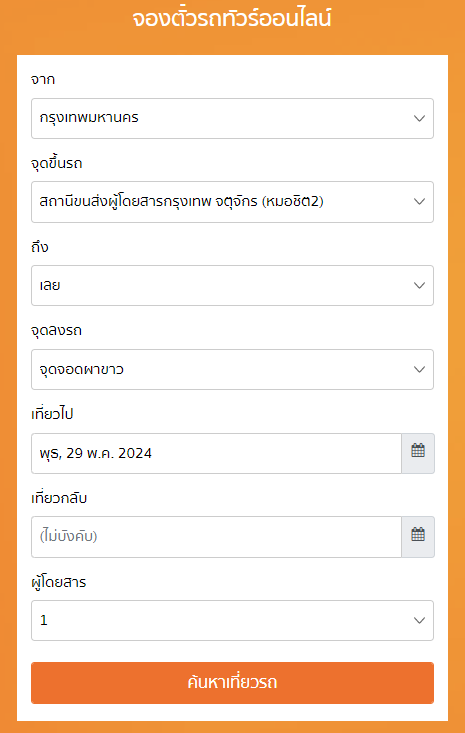Expand the จุดจอดผาขาว drop-off dropdown
The height and width of the screenshot is (733, 465).
pos(232,369)
